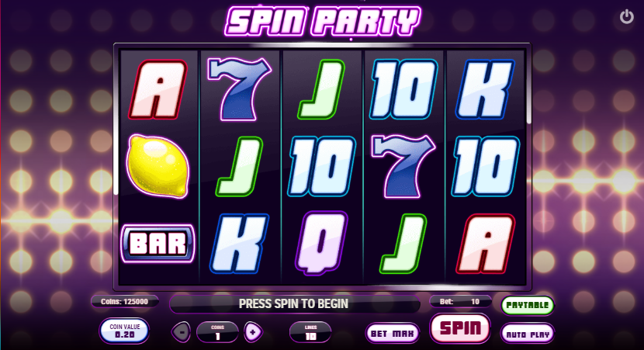Viewport: 644px width, 350px height.
Task: Click the blue K atop fifth reel
Action: (485, 89)
